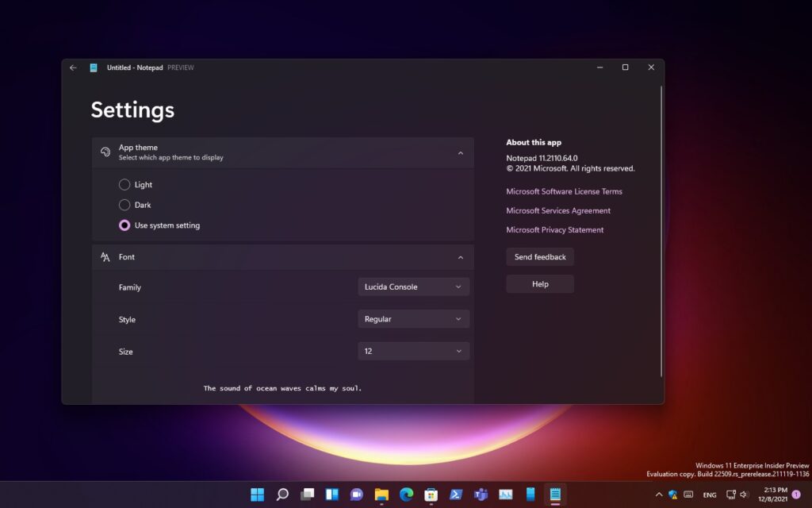Click the back arrow in Notepad
This screenshot has height=508, width=812.
click(x=73, y=67)
